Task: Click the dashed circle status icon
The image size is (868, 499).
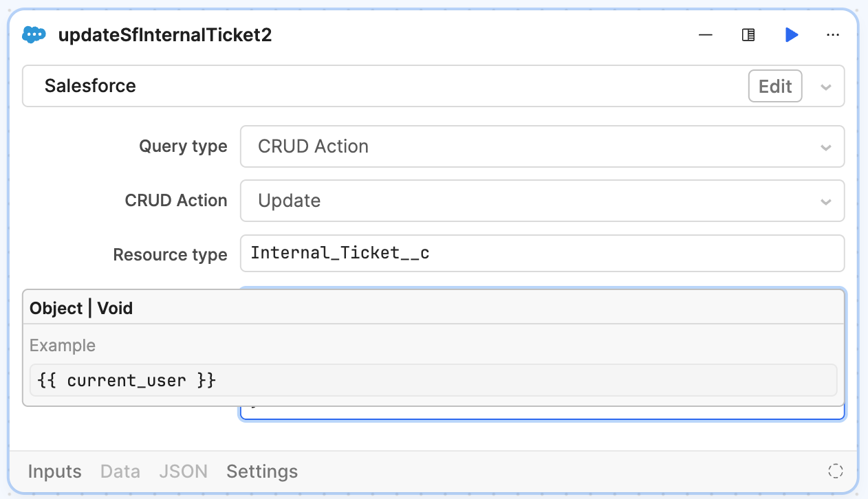Action: 835,471
